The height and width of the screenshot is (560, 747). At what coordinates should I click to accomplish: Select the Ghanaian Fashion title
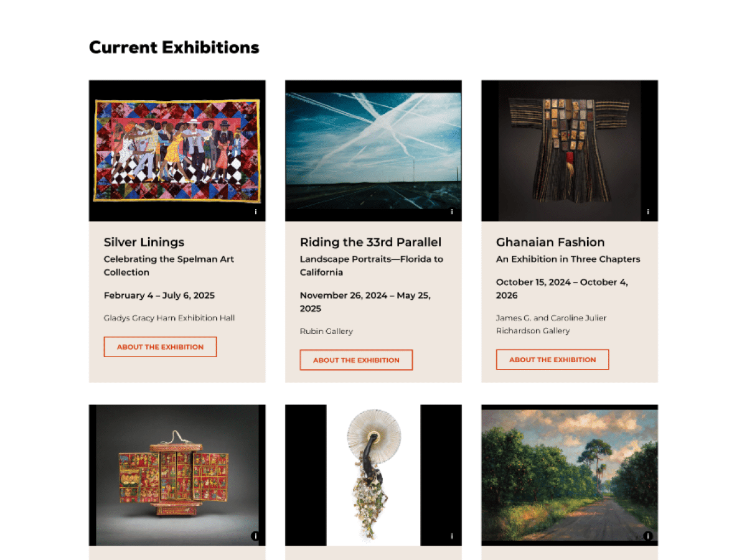pos(550,242)
